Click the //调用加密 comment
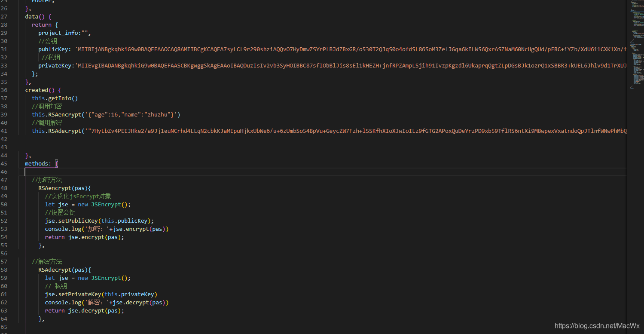 47,106
